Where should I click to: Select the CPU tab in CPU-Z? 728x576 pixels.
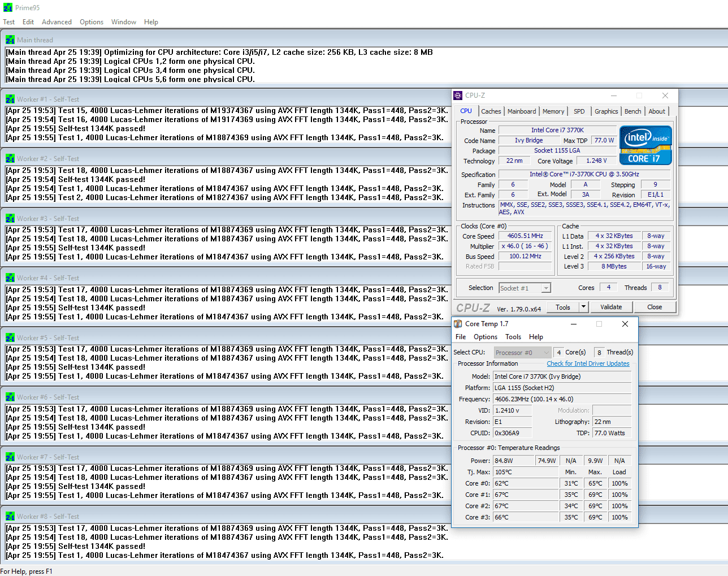[466, 111]
